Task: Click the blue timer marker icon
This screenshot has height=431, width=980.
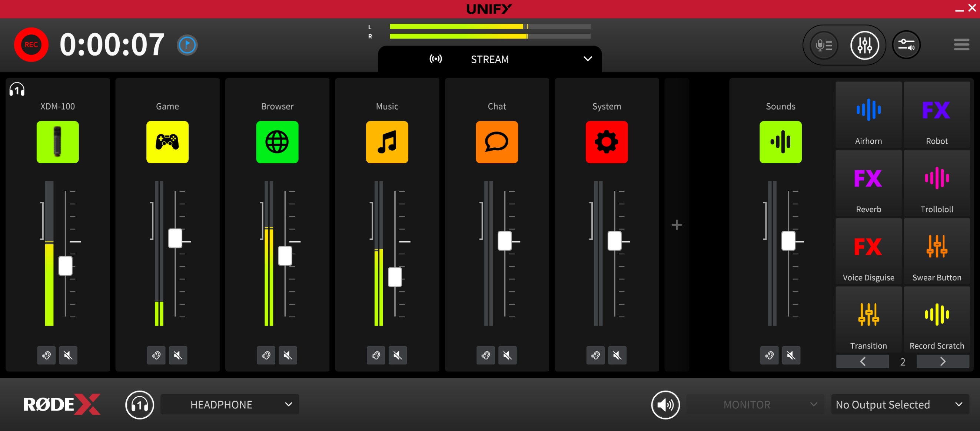Action: 187,45
